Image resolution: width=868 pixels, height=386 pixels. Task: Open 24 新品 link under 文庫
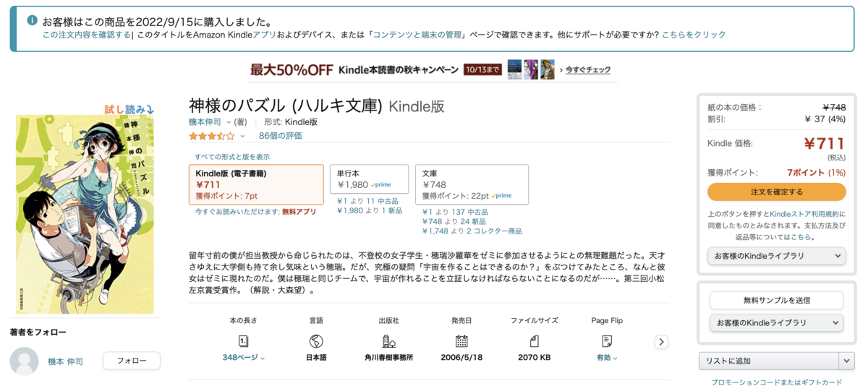pos(473,221)
